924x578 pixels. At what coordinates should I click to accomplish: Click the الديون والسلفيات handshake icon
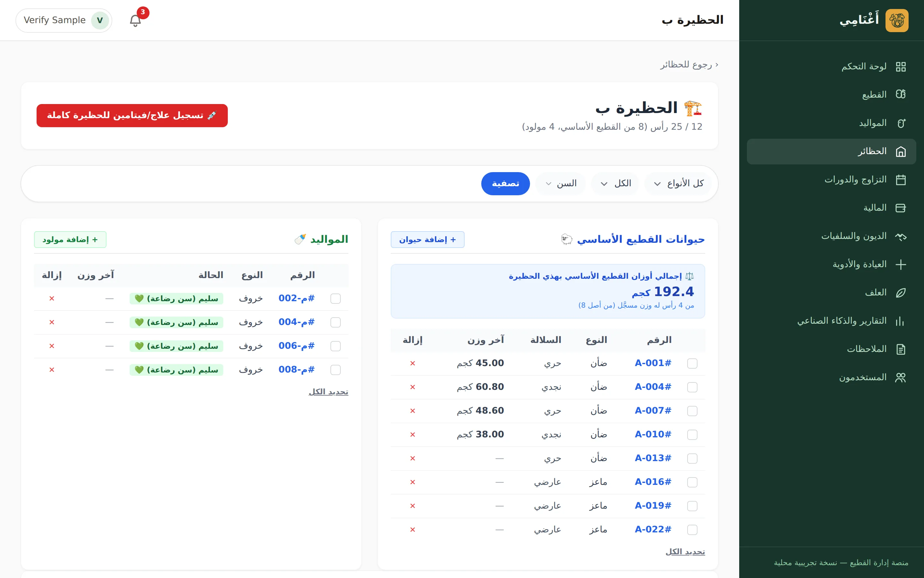pos(901,236)
